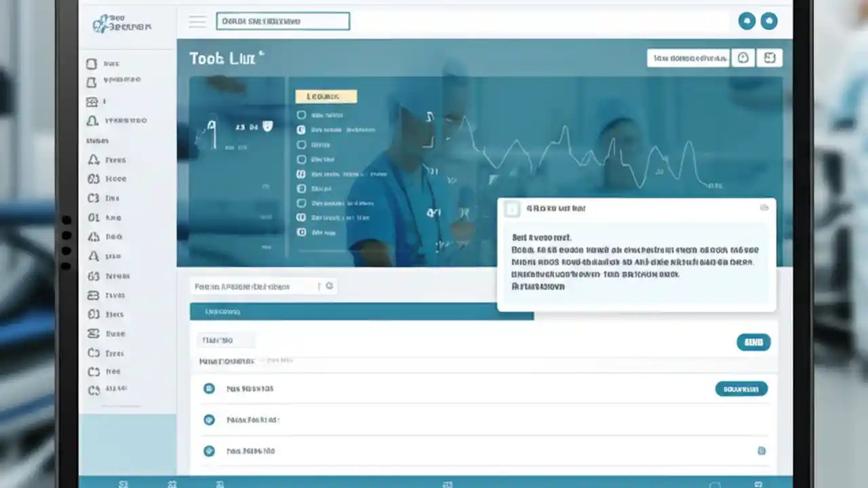Screen dimensions: 868x488
Task: Open the clock history icon near top-right
Action: point(743,58)
